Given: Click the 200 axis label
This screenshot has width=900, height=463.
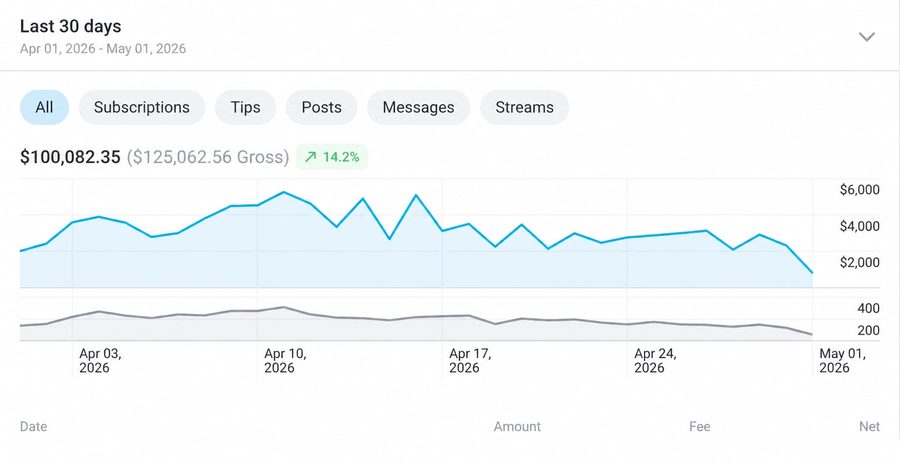Looking at the screenshot, I should (868, 330).
